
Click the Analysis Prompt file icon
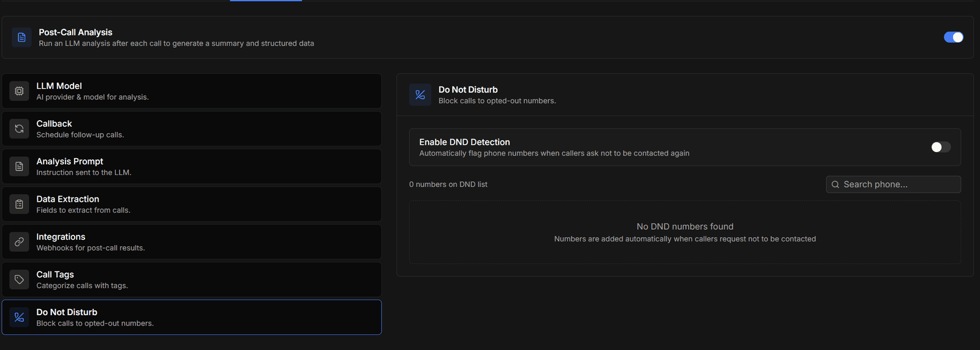[x=19, y=167]
